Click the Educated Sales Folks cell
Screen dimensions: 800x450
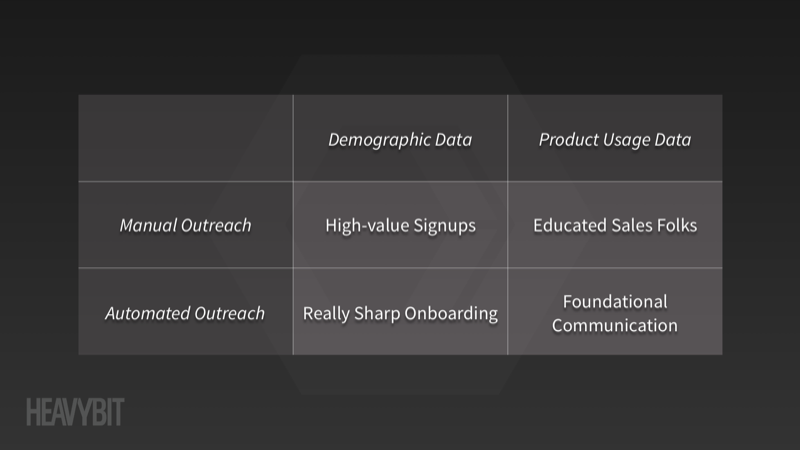(615, 224)
